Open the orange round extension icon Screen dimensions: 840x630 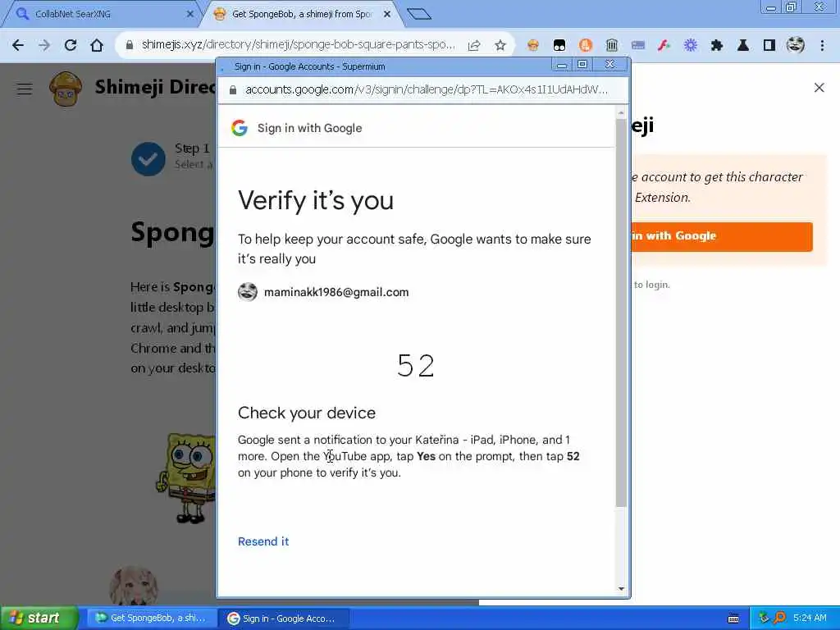tap(586, 46)
